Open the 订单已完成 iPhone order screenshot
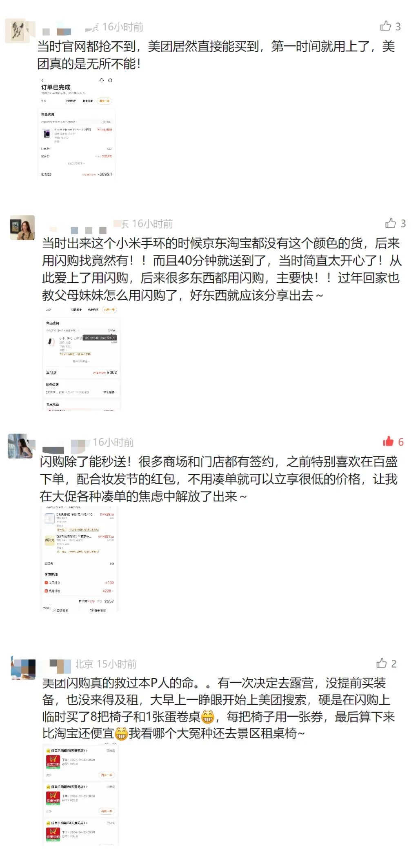The height and width of the screenshot is (868, 418). point(76,127)
